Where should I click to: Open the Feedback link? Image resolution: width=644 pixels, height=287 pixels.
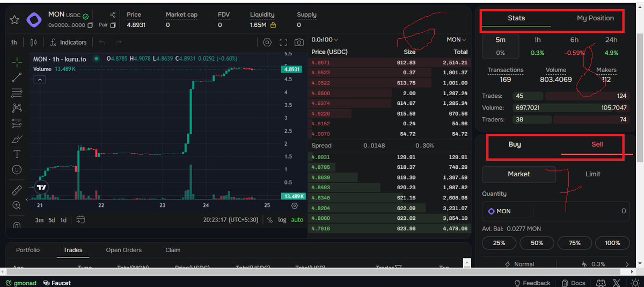(532, 283)
